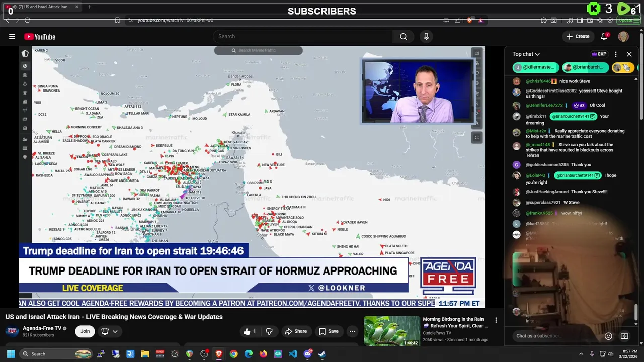Share the live stream
The height and width of the screenshot is (362, 644).
click(x=296, y=331)
